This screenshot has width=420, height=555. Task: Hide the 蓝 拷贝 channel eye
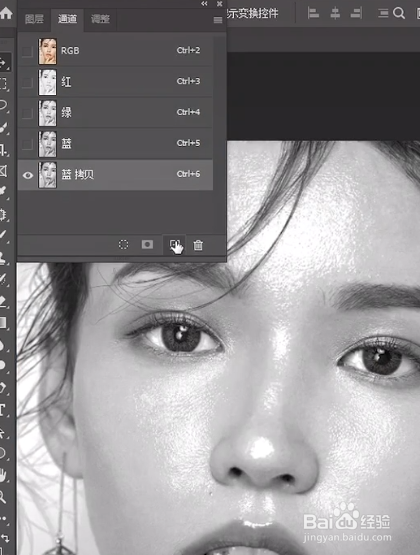click(28, 175)
